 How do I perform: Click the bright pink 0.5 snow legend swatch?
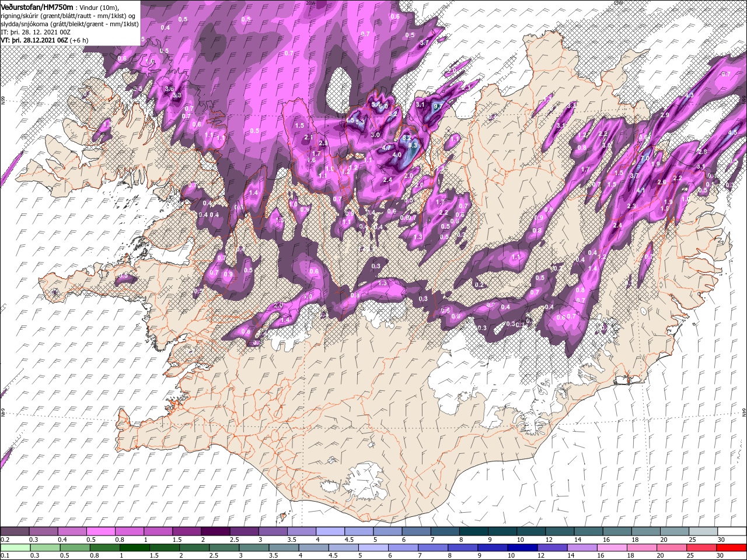click(x=100, y=531)
